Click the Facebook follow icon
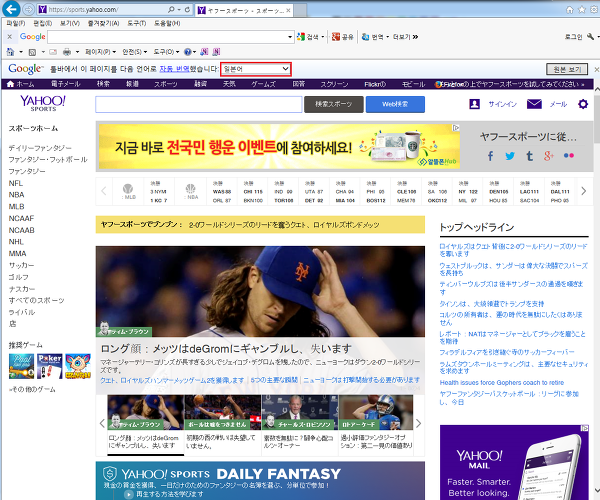Image resolution: width=600 pixels, height=500 pixels. (491, 156)
